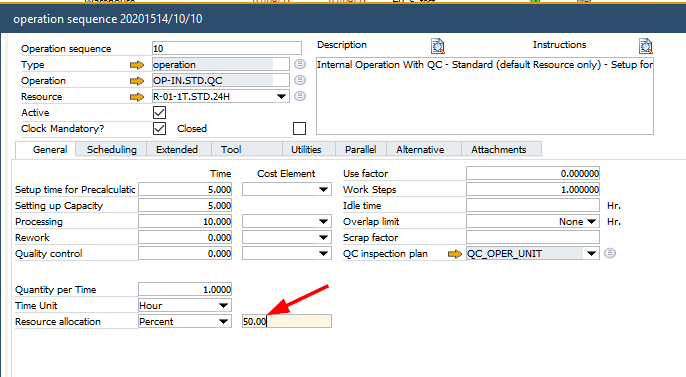The width and height of the screenshot is (686, 377).
Task: Expand the Overlap limit dropdown
Action: [592, 222]
